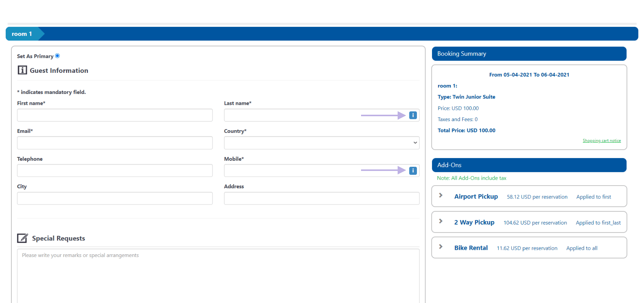
Task: Click the Guest Information icon
Action: click(22, 70)
